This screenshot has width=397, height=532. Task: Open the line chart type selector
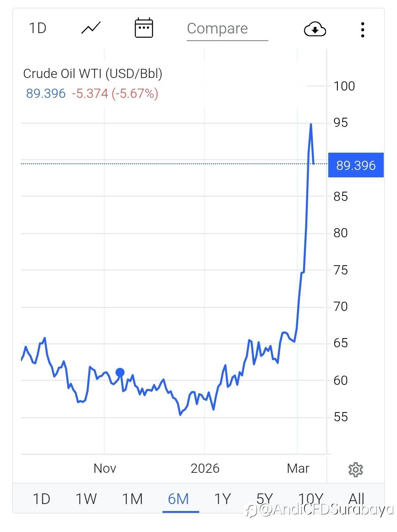pos(91,28)
